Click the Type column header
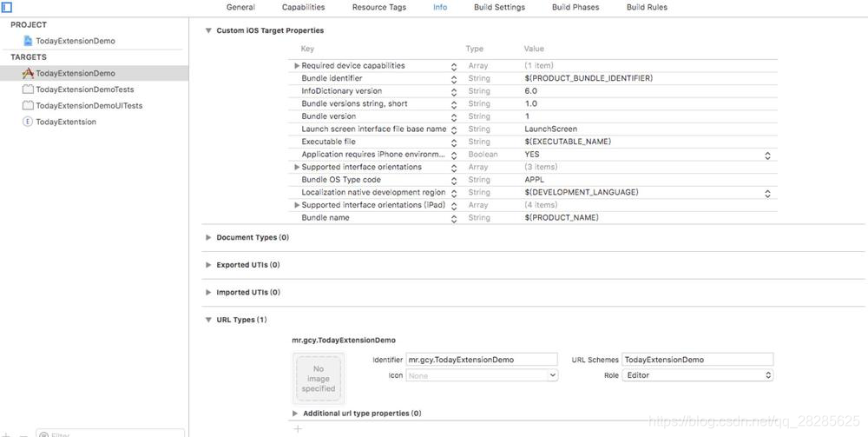Image resolution: width=868 pixels, height=437 pixels. pyautogui.click(x=475, y=49)
